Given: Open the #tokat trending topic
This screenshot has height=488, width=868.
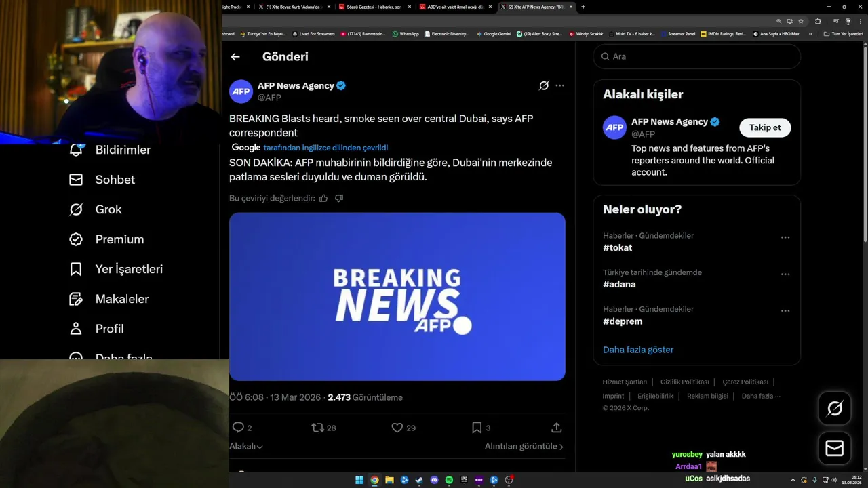Looking at the screenshot, I should click(x=617, y=247).
